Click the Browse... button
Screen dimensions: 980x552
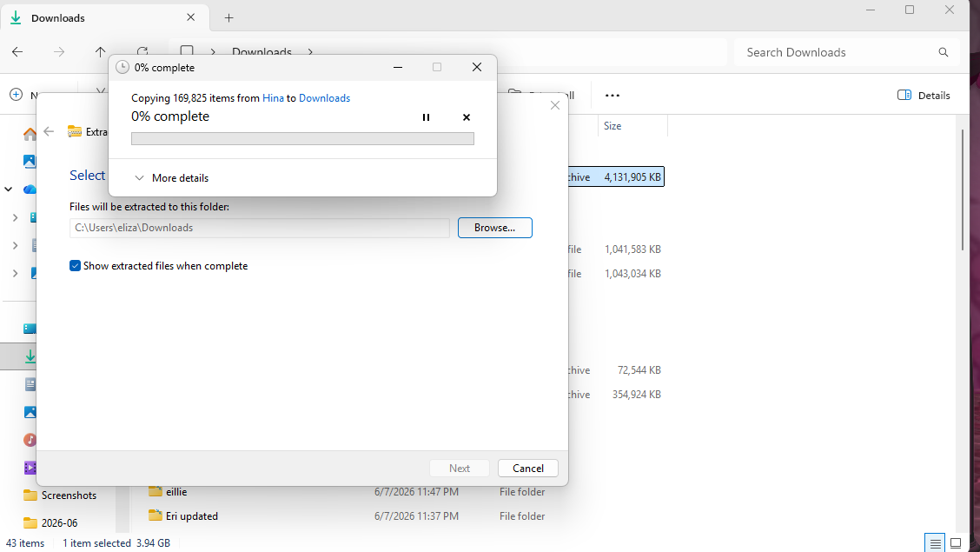pyautogui.click(x=495, y=228)
